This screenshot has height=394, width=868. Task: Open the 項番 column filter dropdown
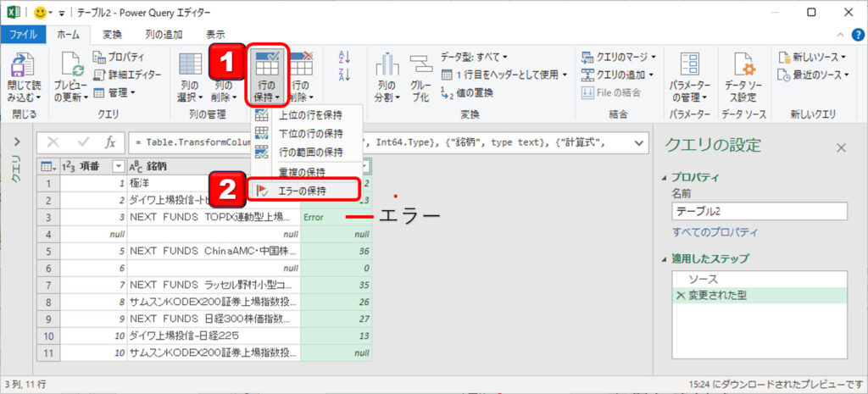point(119,167)
